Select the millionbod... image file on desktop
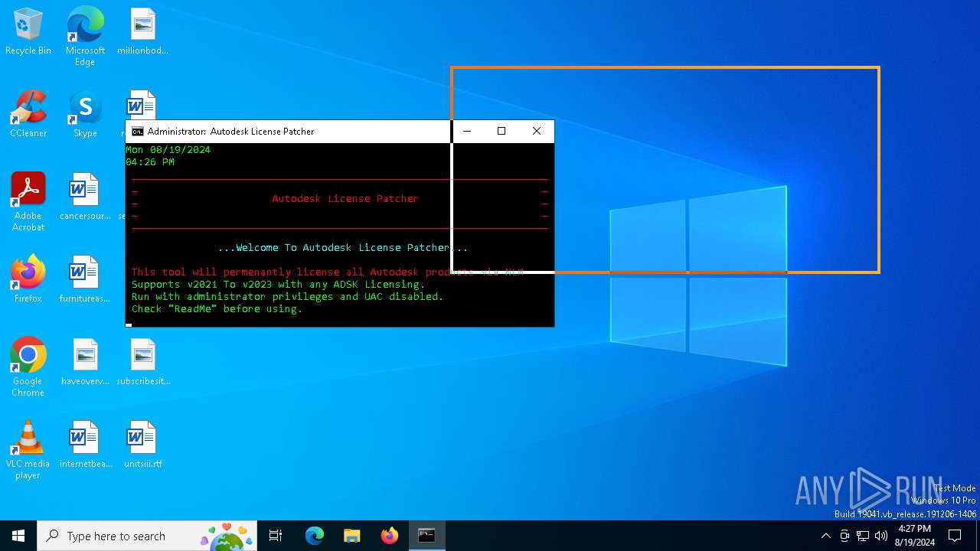Viewport: 980px width, 551px height. click(142, 32)
